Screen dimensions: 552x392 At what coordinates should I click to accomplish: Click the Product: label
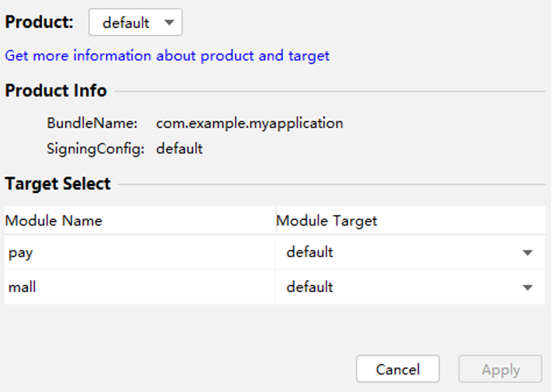[39, 22]
